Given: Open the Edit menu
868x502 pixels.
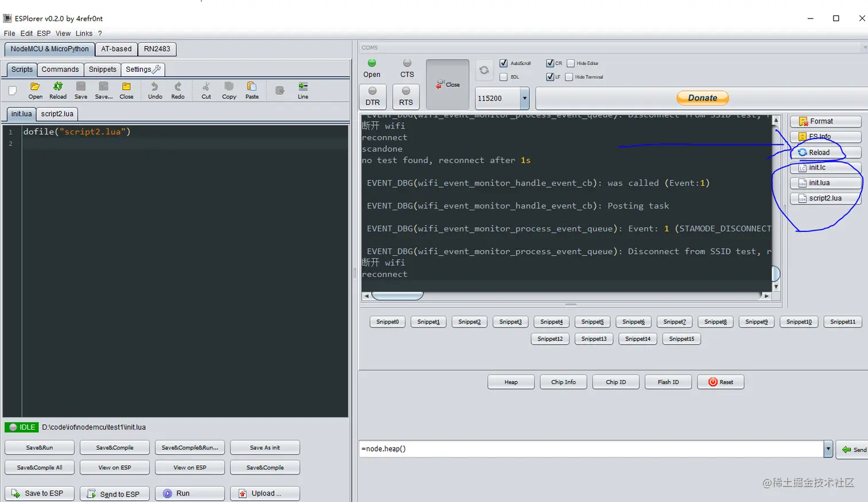Looking at the screenshot, I should click(26, 33).
